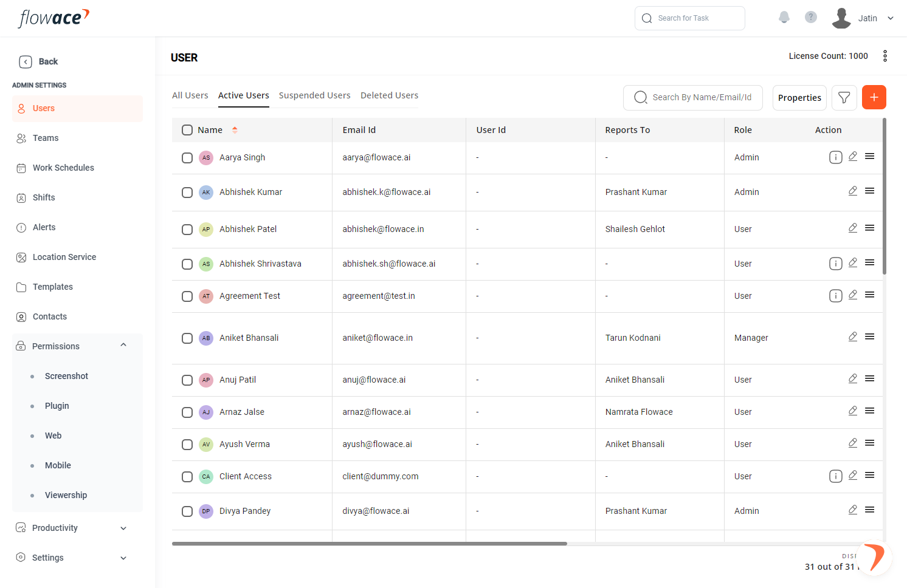This screenshot has width=907, height=588.
Task: Open the notifications bell
Action: click(784, 18)
